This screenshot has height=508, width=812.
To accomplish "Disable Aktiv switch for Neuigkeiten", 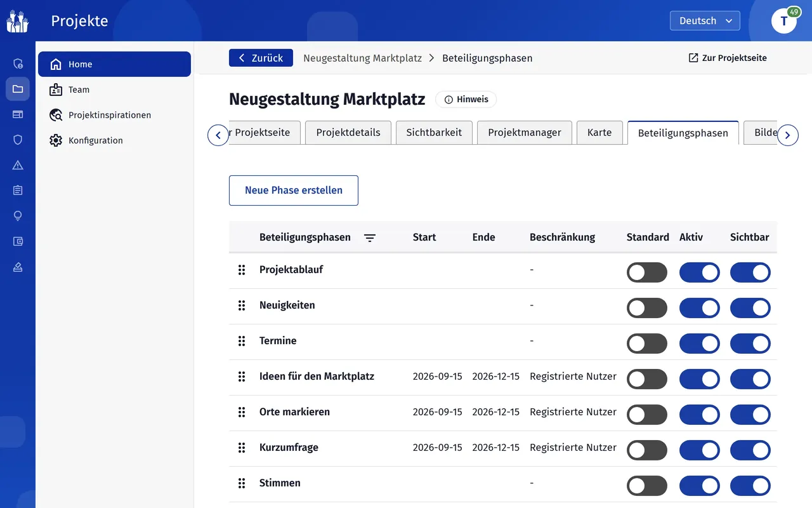I will pos(700,309).
